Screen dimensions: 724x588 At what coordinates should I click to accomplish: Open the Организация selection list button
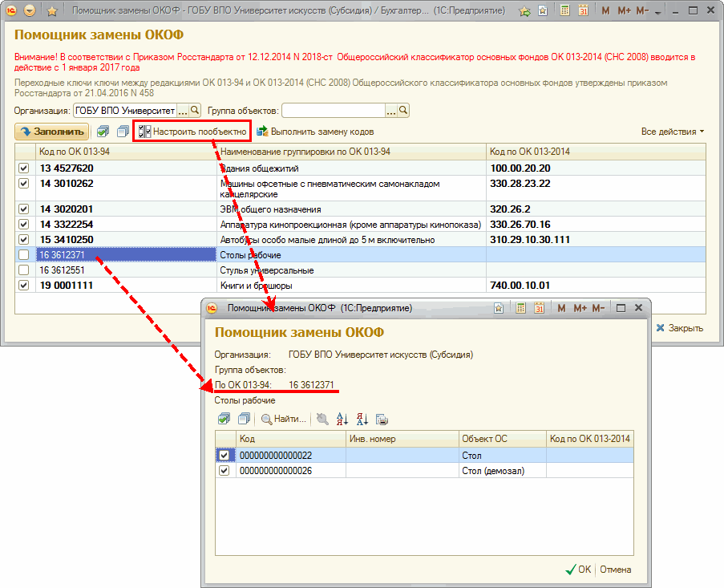pos(182,111)
